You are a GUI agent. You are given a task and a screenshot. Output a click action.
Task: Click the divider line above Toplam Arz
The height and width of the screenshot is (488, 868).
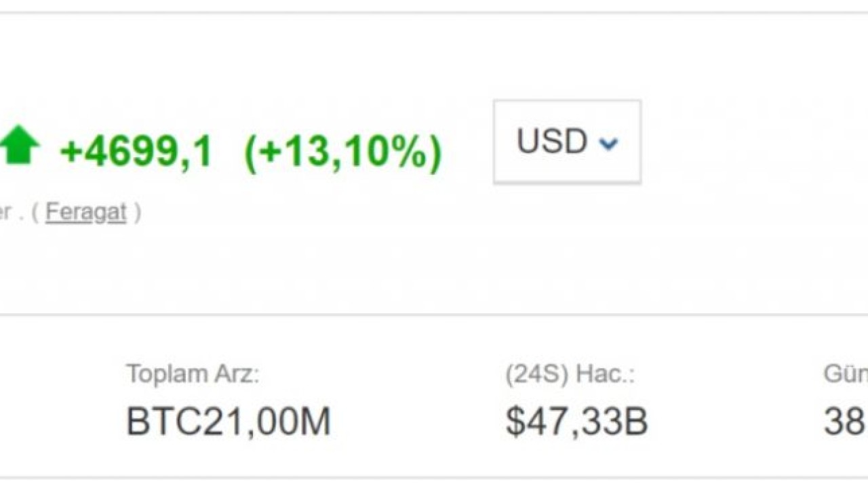[x=434, y=314]
